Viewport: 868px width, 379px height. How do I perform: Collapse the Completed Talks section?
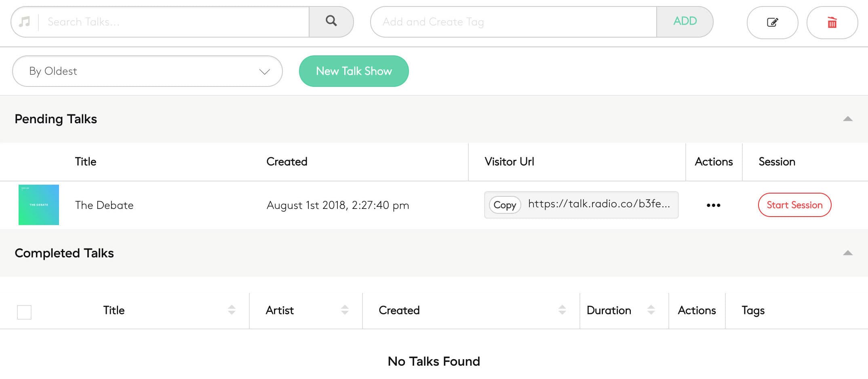coord(847,253)
